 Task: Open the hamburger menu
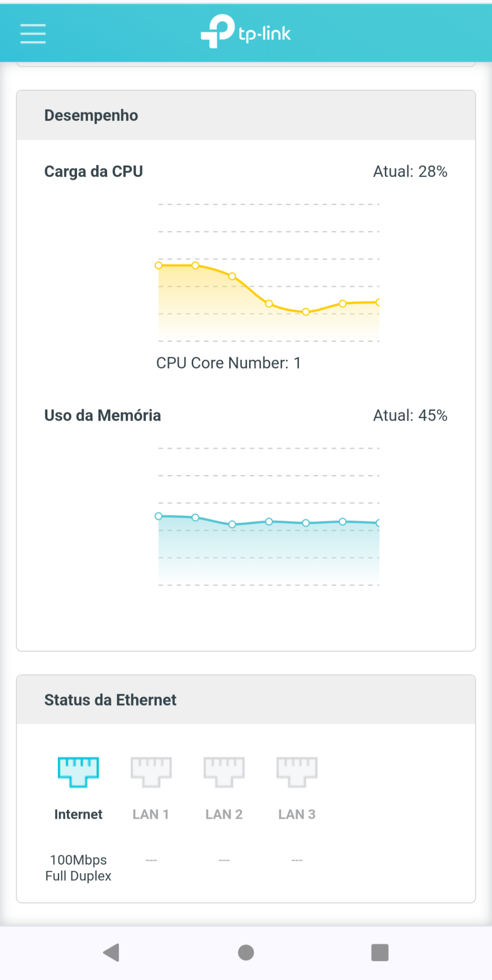[x=33, y=33]
